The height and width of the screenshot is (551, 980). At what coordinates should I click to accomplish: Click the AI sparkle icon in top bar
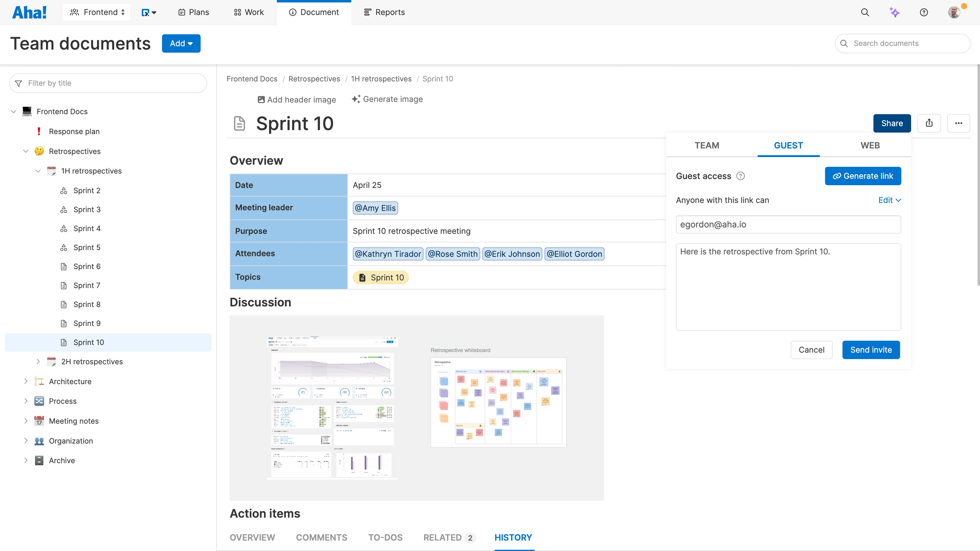[895, 12]
